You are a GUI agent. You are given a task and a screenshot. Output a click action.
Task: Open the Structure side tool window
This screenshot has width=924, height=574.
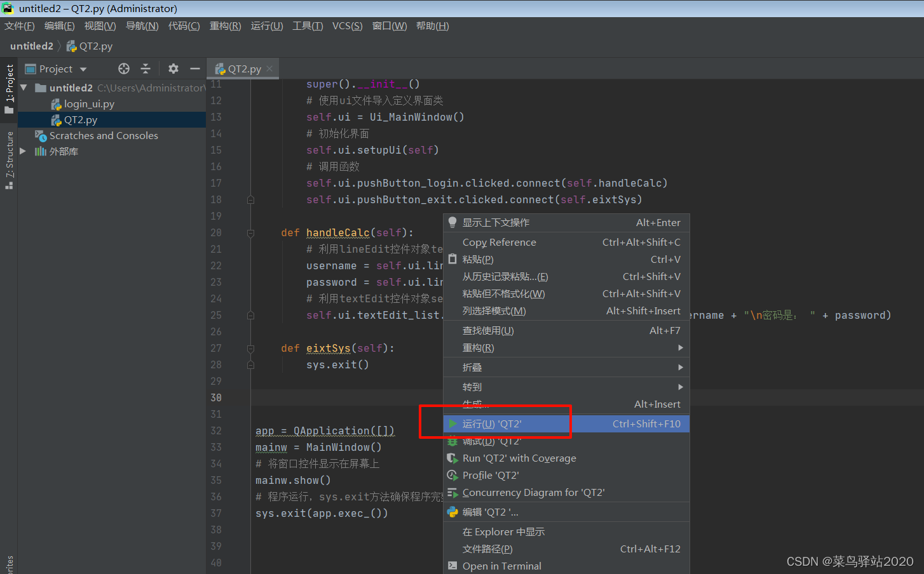[x=9, y=160]
